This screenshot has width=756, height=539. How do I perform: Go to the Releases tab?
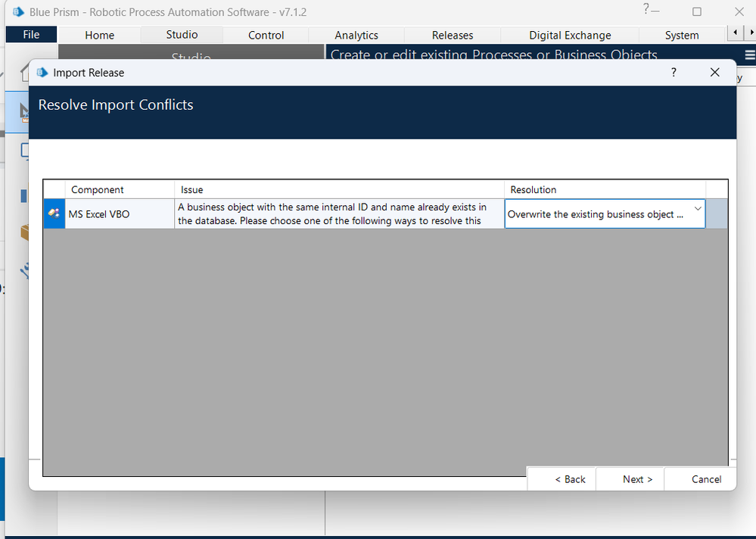pos(453,35)
